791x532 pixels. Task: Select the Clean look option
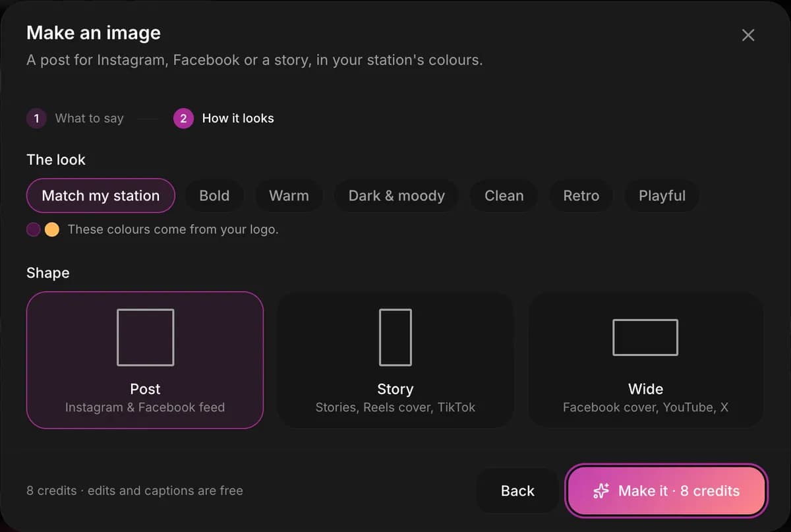tap(504, 196)
